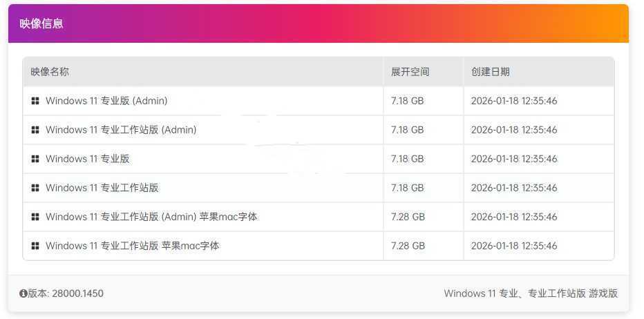Click the 展开空间 column header
Viewport: 644px width, 319px height.
(410, 72)
